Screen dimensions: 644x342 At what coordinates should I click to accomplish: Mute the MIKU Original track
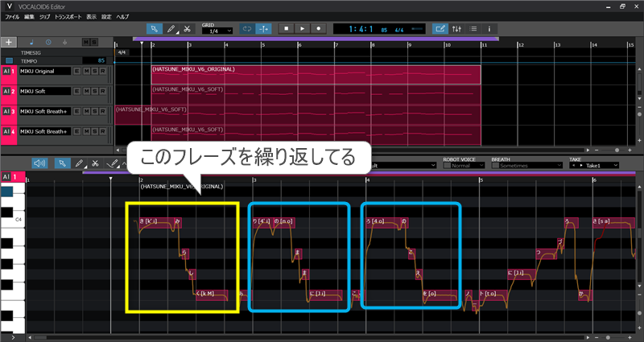pos(86,71)
